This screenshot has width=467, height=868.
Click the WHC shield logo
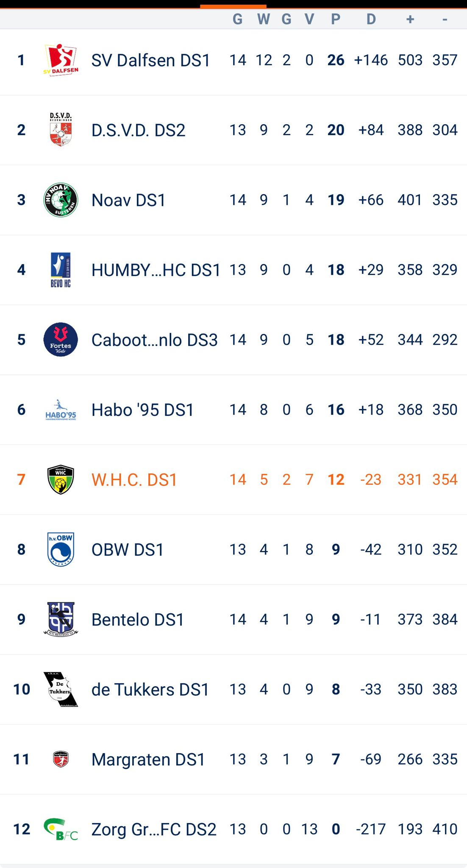[61, 479]
